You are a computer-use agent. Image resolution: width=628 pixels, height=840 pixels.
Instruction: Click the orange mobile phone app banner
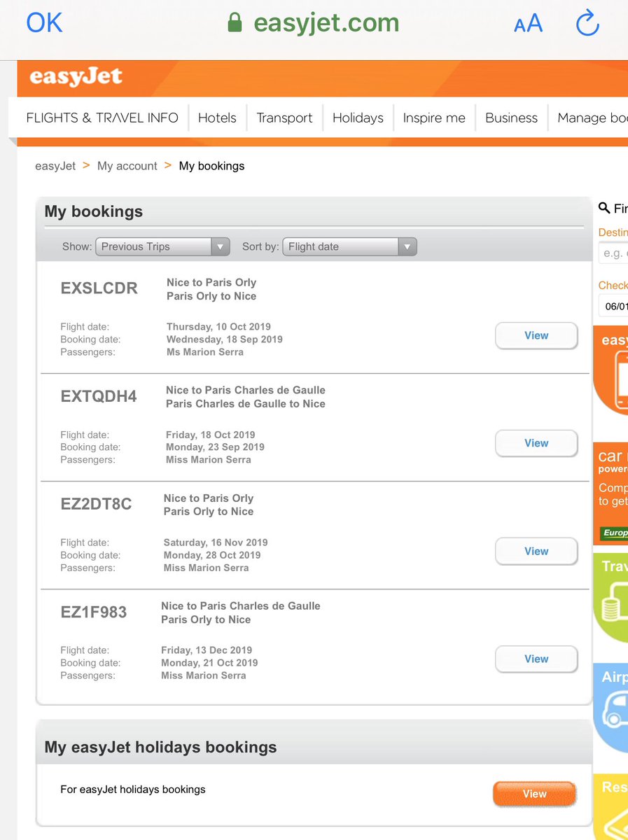(x=610, y=370)
